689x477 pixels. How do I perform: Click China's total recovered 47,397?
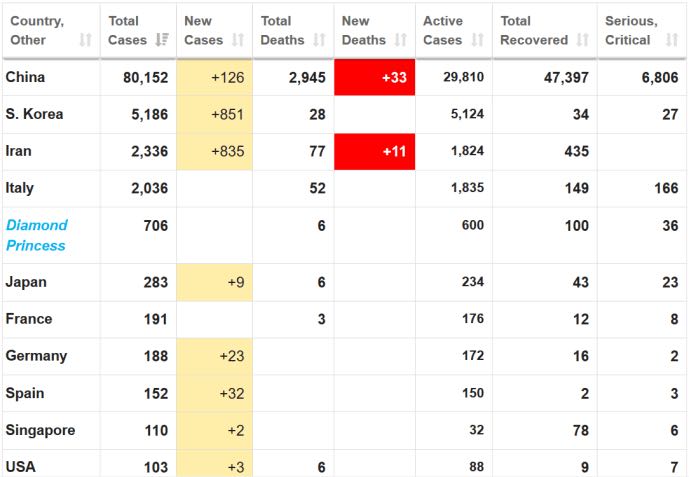566,78
